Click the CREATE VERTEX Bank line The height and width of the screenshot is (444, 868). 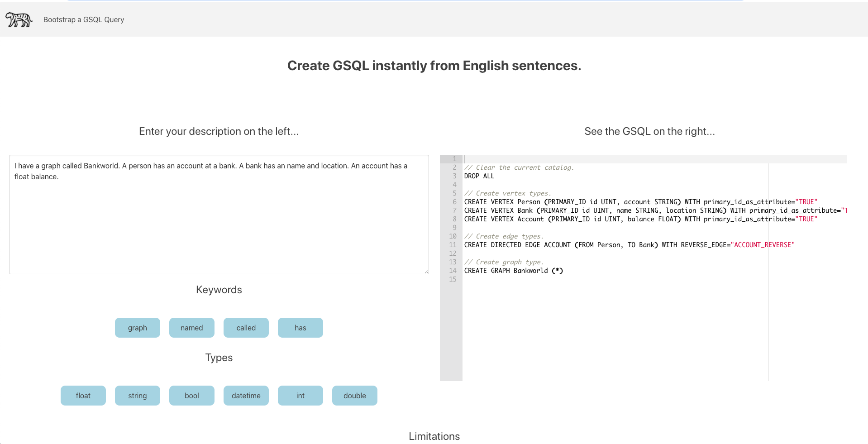pyautogui.click(x=655, y=210)
